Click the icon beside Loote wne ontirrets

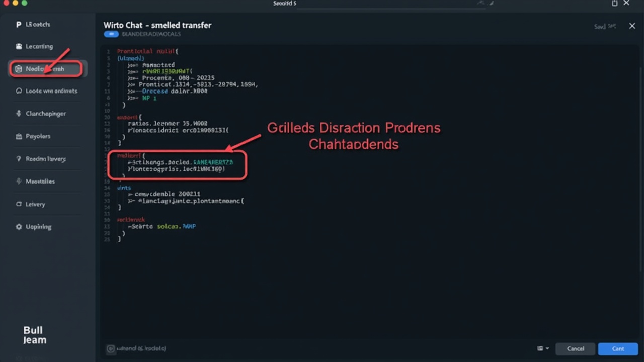19,91
